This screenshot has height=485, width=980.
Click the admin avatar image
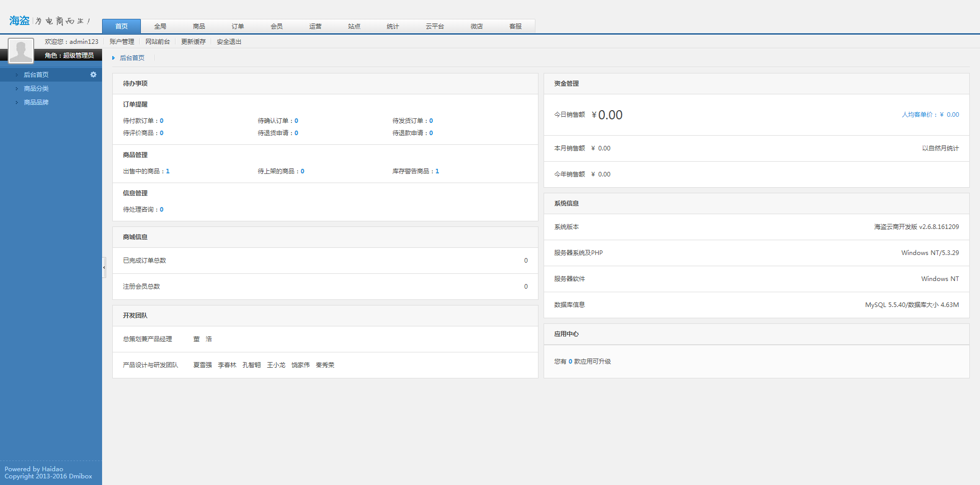tap(21, 50)
